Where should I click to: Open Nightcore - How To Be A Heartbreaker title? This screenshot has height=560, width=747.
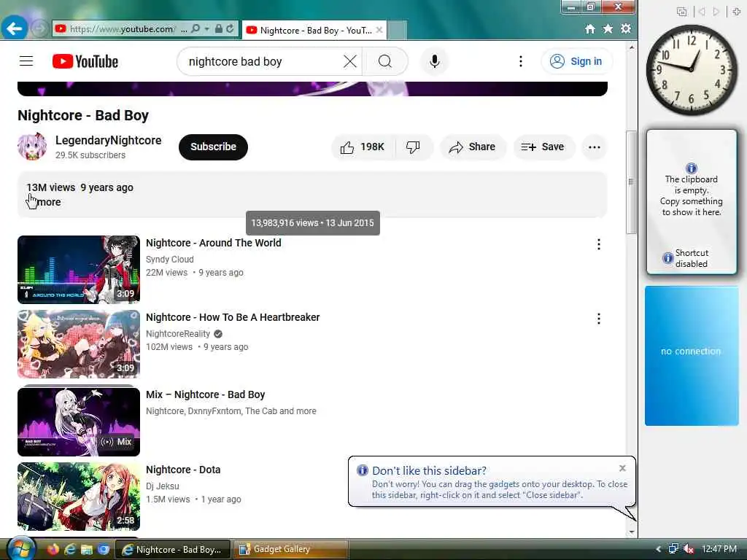[233, 317]
